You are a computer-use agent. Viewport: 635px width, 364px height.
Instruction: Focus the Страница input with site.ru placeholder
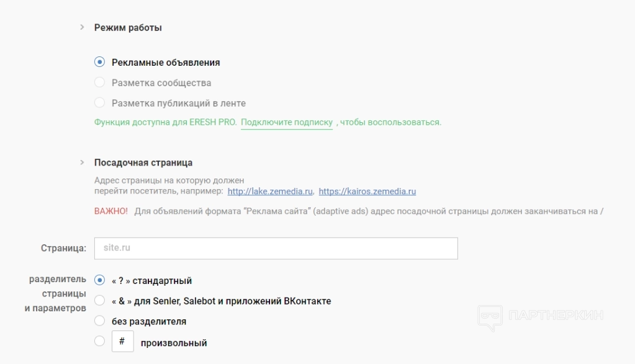276,249
